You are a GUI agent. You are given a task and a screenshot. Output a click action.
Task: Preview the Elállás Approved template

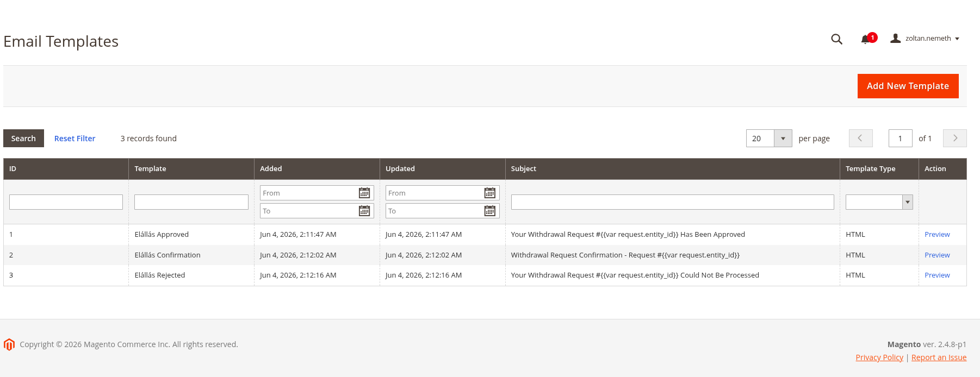click(x=937, y=235)
